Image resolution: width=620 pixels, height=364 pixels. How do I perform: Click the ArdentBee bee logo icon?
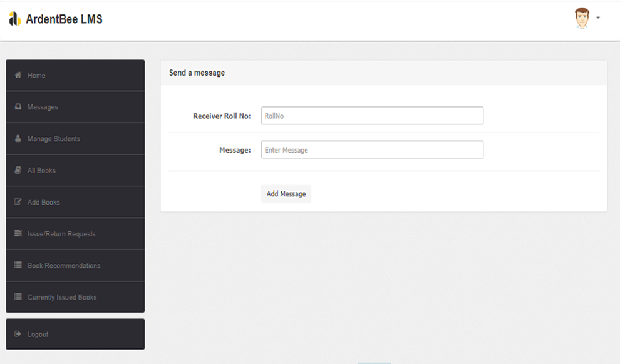[14, 19]
